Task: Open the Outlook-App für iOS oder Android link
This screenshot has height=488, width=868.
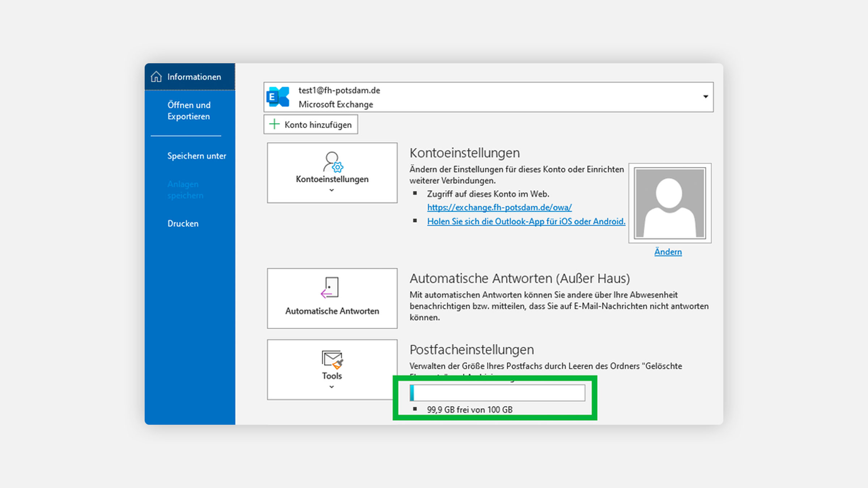Action: (x=526, y=221)
